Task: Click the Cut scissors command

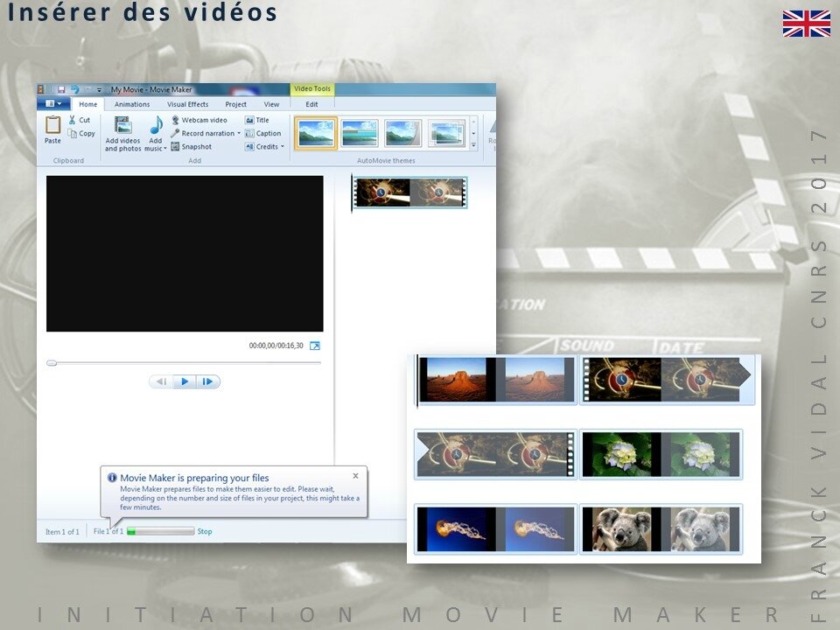Action: click(x=80, y=120)
